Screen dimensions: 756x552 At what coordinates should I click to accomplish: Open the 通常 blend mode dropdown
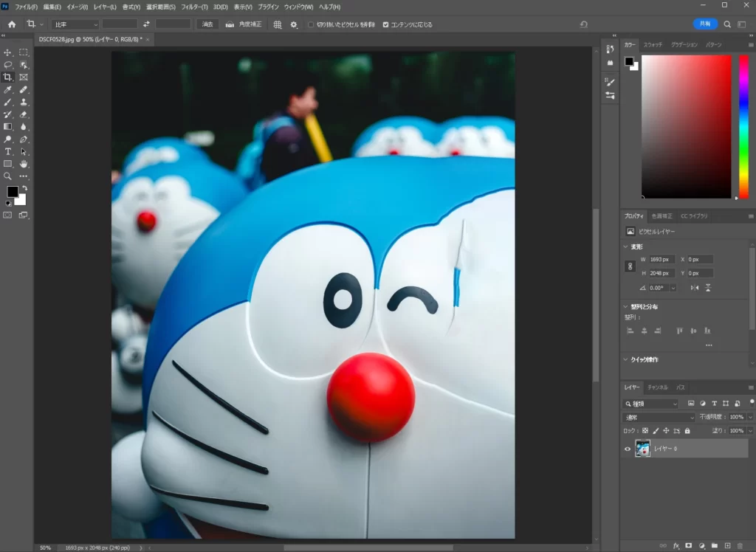[659, 418]
